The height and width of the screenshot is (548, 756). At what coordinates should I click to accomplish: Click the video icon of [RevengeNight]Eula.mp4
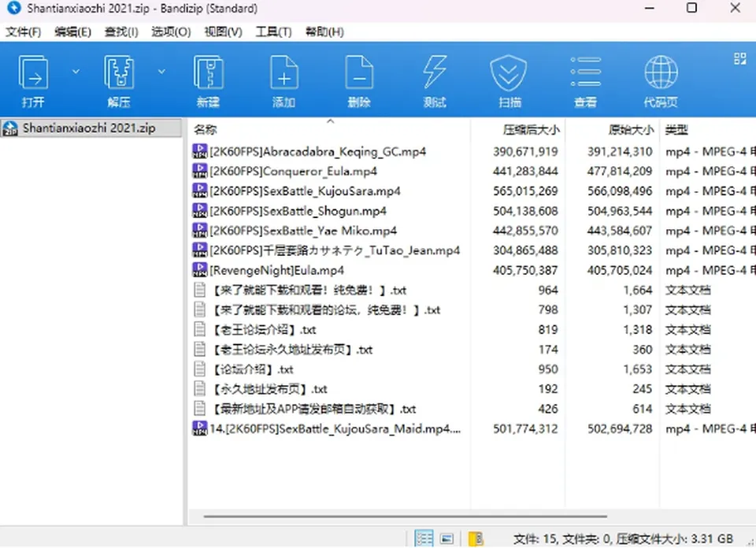(199, 270)
